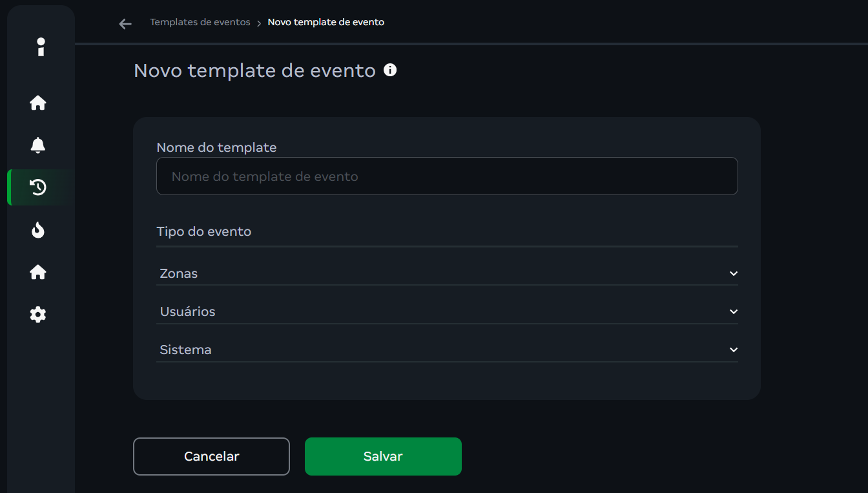Select the Novo template de evento breadcrumb
The width and height of the screenshot is (868, 493).
325,21
